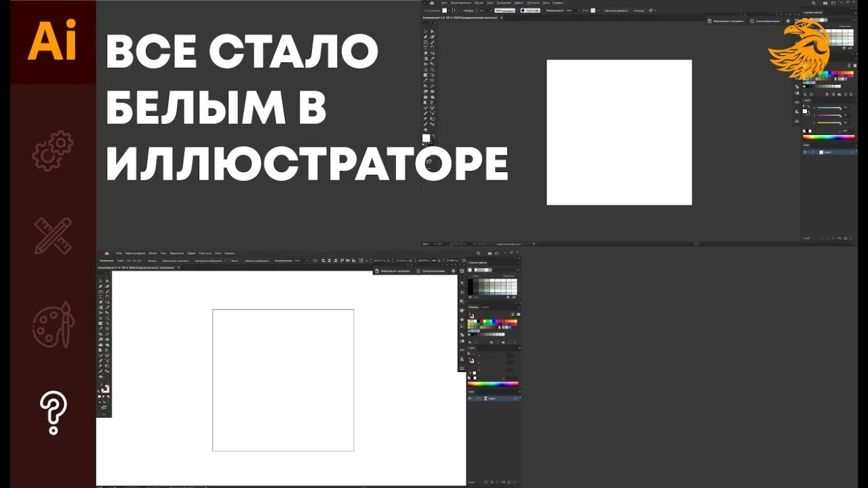Open Окно menu in dark-canvas Illustrator window

point(546,3)
